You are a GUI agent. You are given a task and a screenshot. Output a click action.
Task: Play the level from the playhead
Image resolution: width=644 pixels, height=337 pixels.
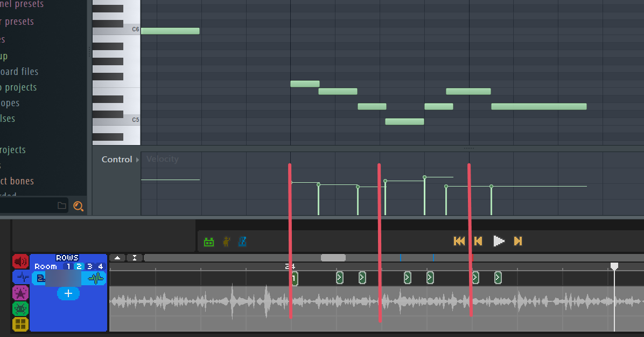click(499, 241)
